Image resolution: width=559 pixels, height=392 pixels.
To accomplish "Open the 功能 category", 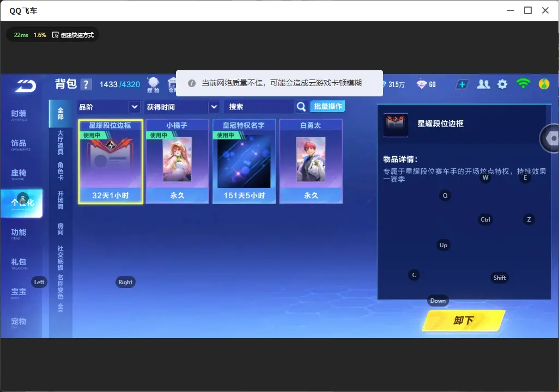I will click(19, 234).
